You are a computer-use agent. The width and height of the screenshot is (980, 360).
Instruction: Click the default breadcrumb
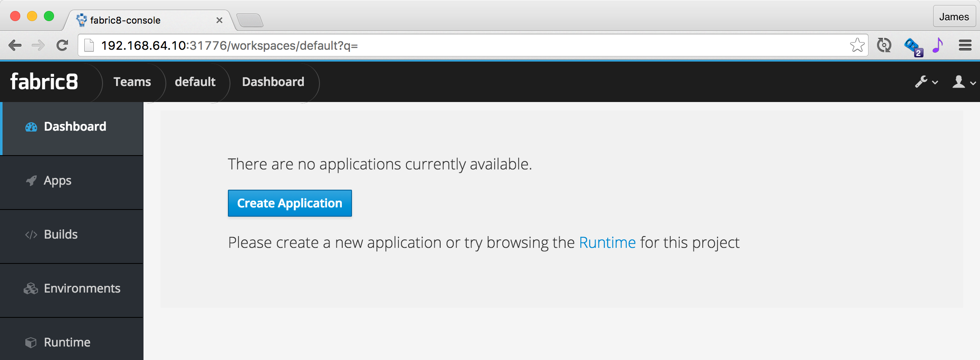[195, 82]
